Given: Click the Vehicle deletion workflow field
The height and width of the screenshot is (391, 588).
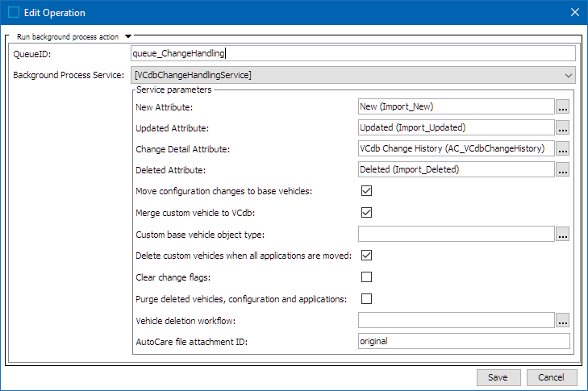Looking at the screenshot, I should (x=456, y=321).
